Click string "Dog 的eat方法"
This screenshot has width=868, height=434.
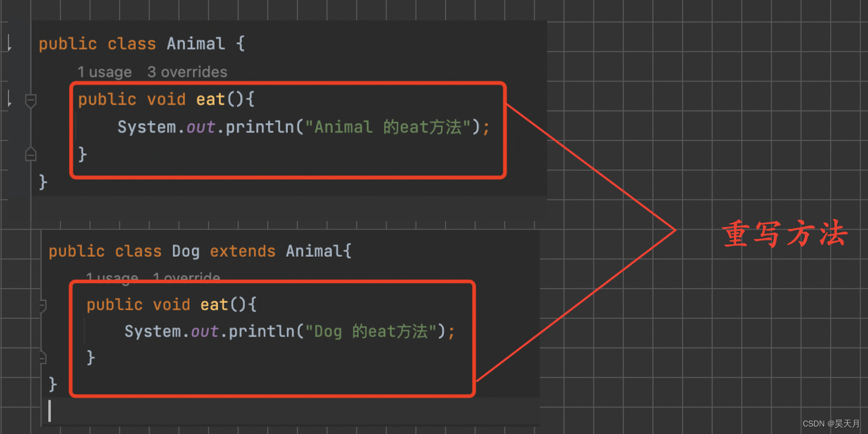(371, 331)
